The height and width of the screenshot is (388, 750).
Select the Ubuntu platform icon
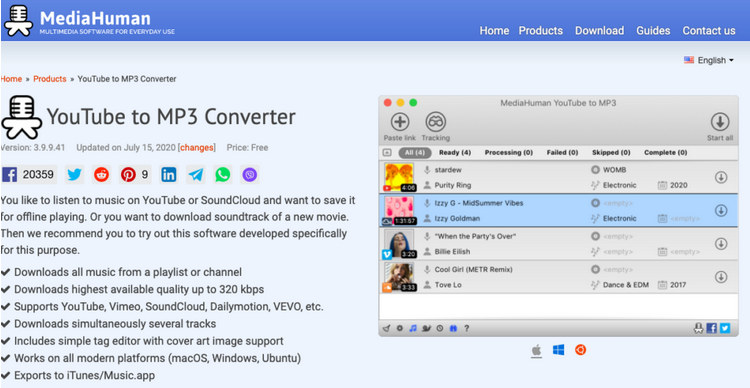(580, 350)
